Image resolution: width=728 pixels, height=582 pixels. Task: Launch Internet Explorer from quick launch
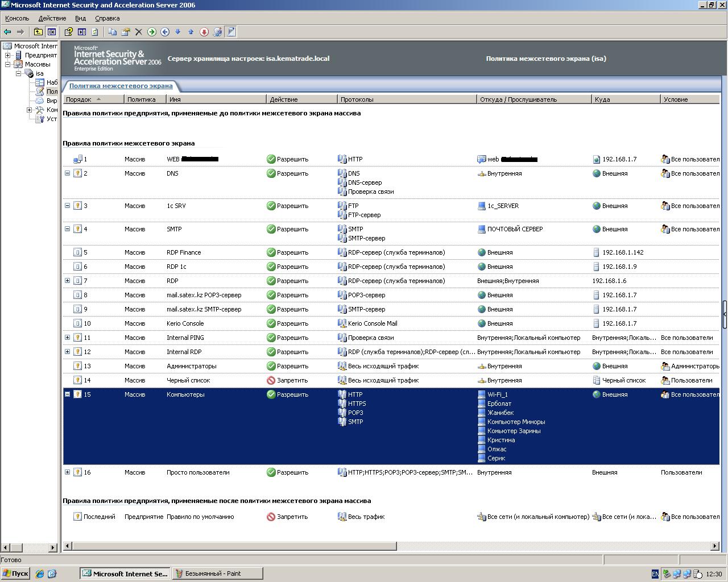39,574
